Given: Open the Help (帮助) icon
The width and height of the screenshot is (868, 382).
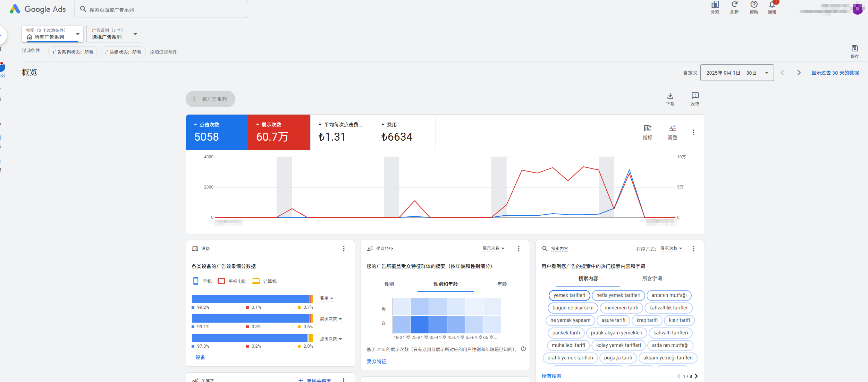Looking at the screenshot, I should 754,5.
